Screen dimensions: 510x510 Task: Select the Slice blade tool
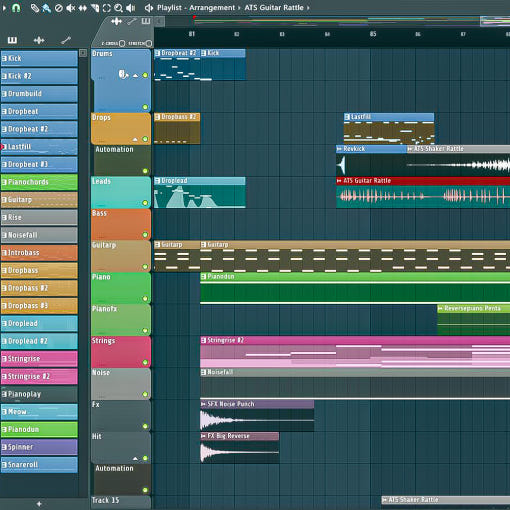click(95, 8)
